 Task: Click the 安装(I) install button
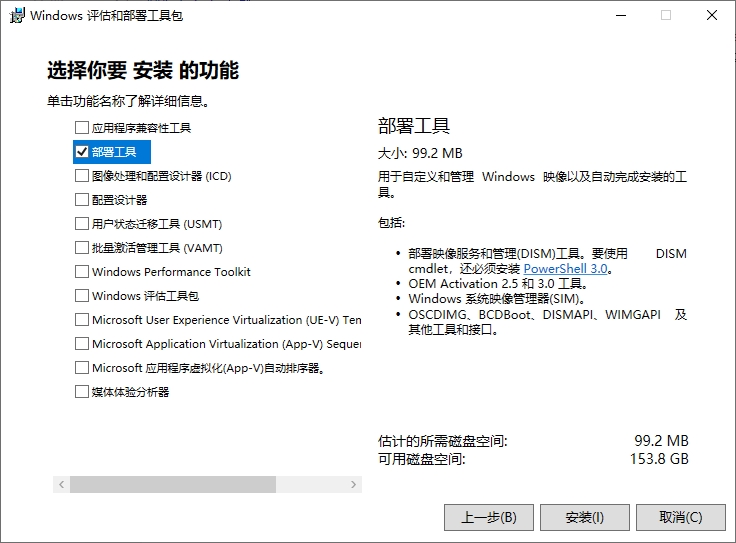pyautogui.click(x=584, y=517)
